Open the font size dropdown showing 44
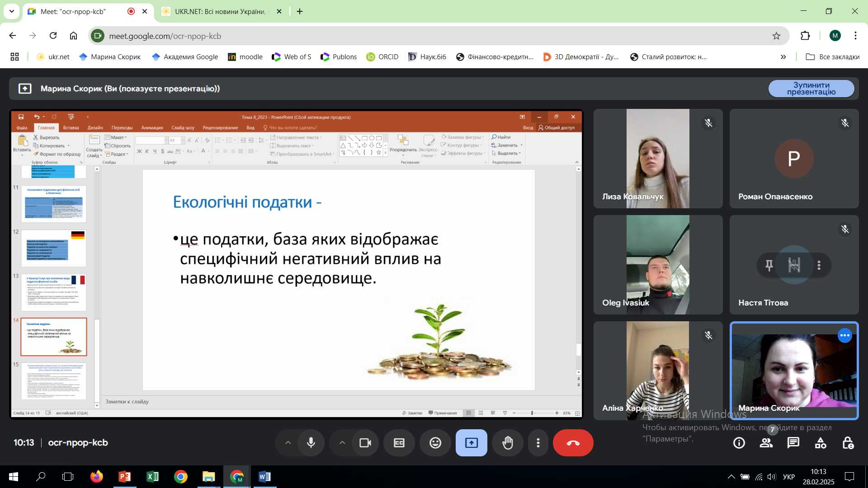Image resolution: width=868 pixels, height=488 pixels. point(183,141)
